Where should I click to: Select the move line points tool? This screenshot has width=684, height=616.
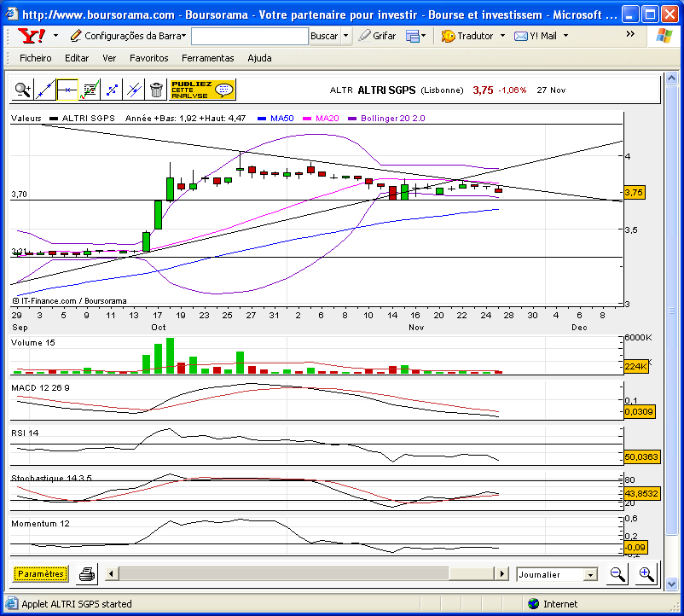[x=112, y=90]
